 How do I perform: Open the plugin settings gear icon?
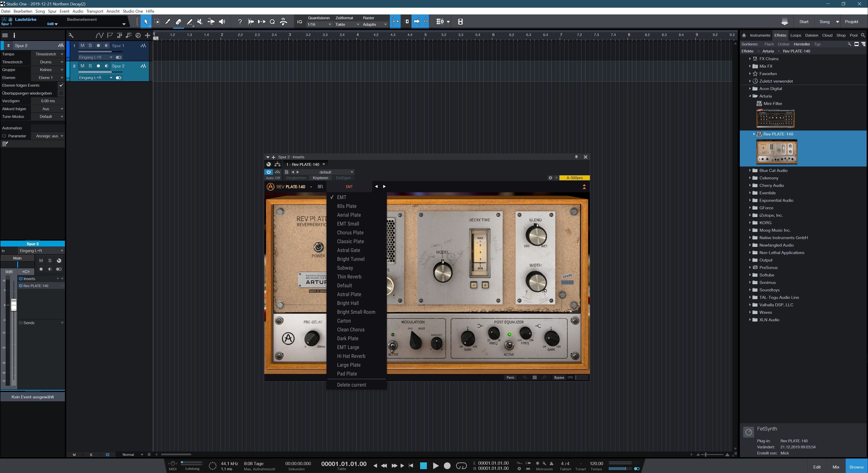coord(550,178)
